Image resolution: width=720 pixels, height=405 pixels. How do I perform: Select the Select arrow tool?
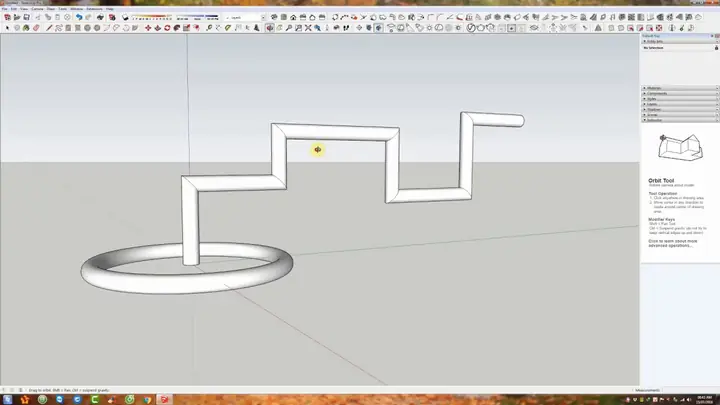click(7, 28)
